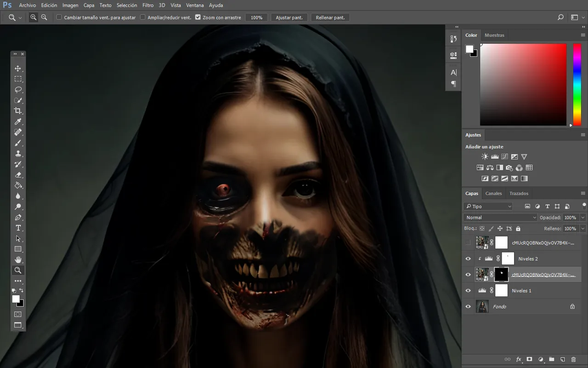588x368 pixels.
Task: Add a Curves adjustment
Action: [x=504, y=157]
